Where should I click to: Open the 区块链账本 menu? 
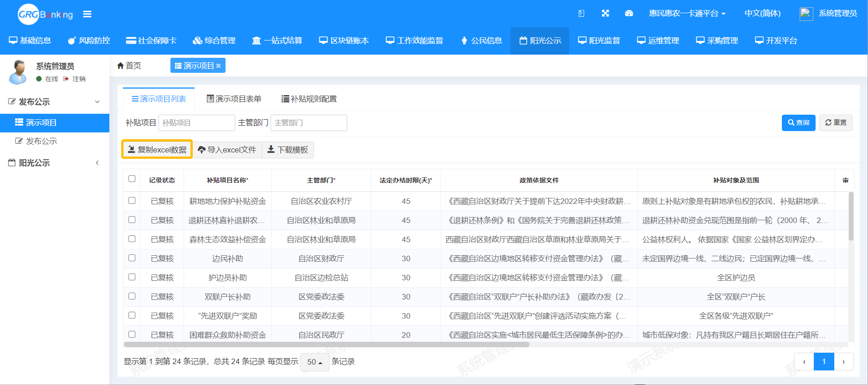pyautogui.click(x=344, y=41)
